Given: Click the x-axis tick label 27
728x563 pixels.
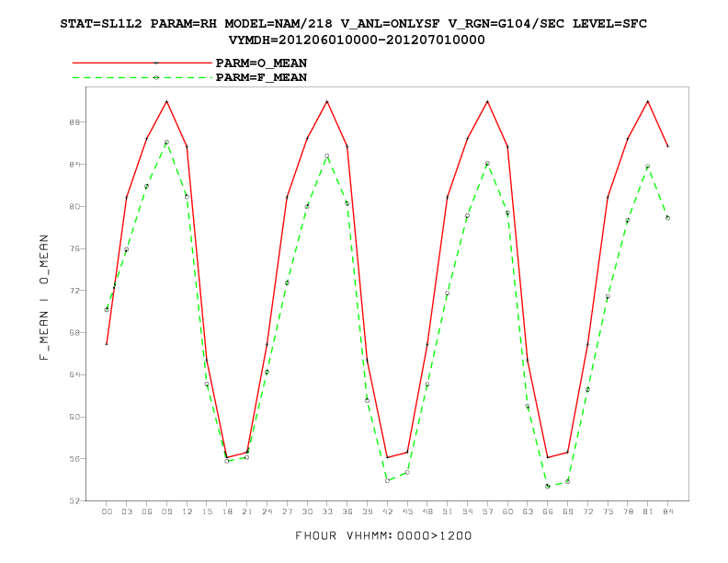Looking at the screenshot, I should tap(287, 511).
